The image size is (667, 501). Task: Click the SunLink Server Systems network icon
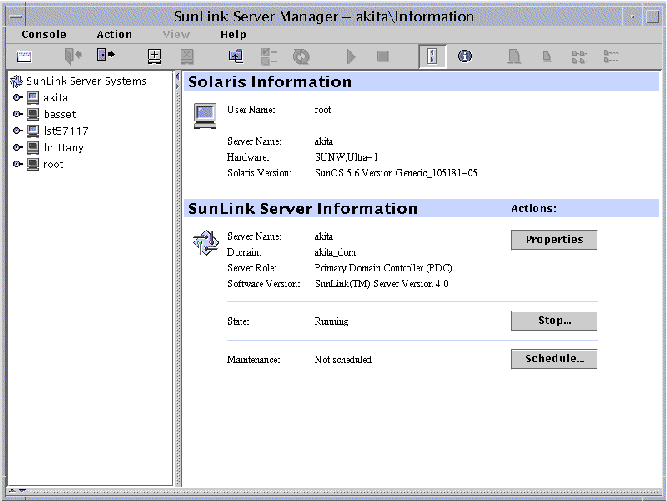[17, 81]
